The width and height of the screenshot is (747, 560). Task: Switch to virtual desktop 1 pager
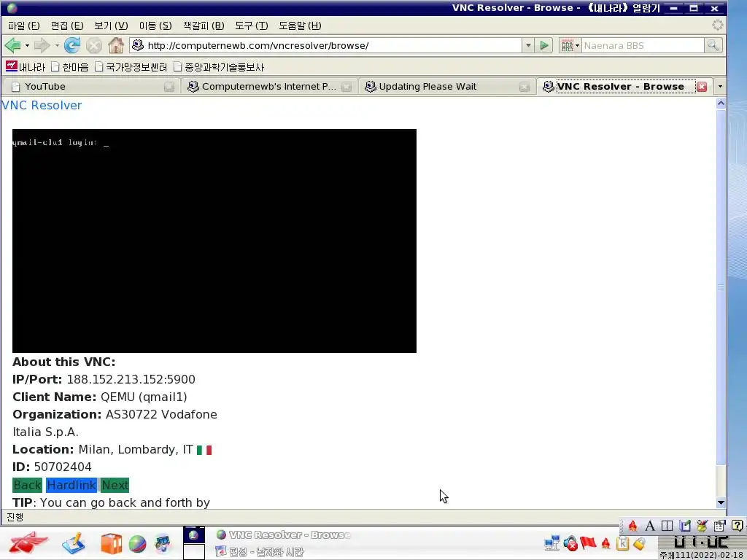(x=194, y=535)
